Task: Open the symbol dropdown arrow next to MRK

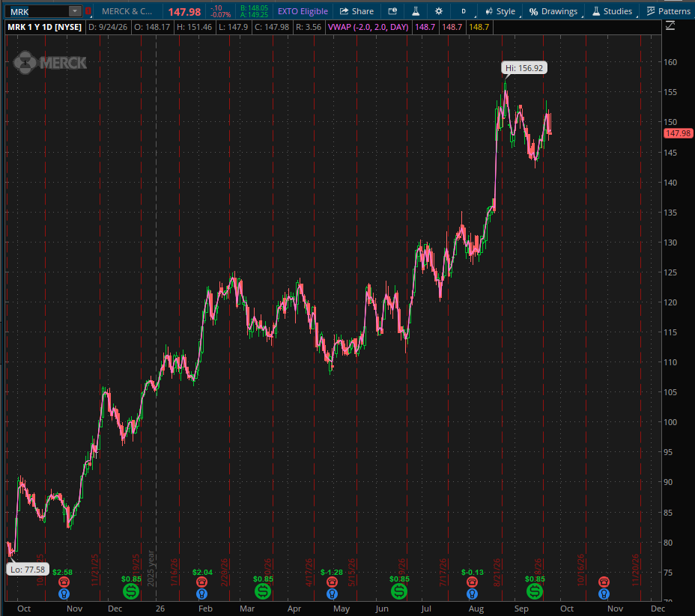Action: tap(75, 11)
